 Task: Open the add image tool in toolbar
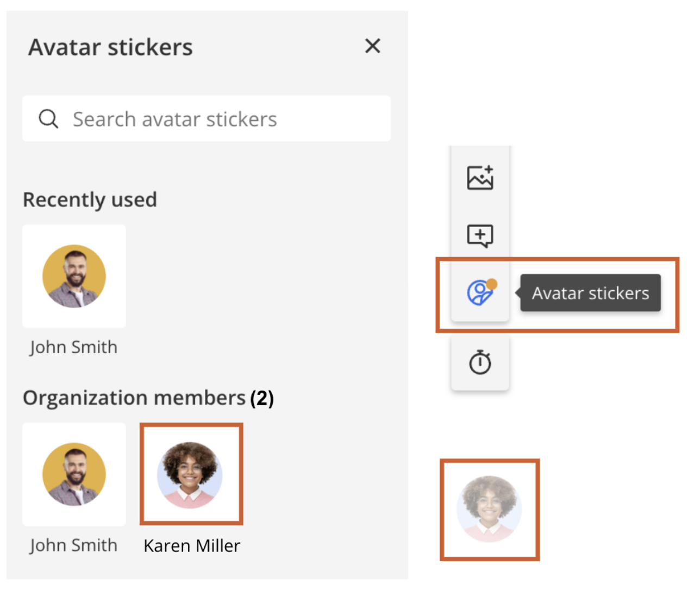pos(480,177)
